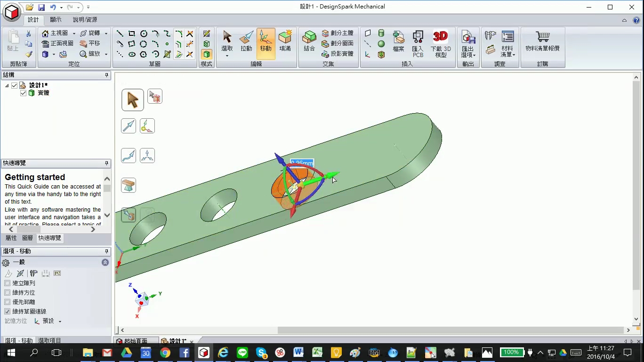Click the 平移 (Pan) tool
Screen dimensions: 644x362
point(90,43)
